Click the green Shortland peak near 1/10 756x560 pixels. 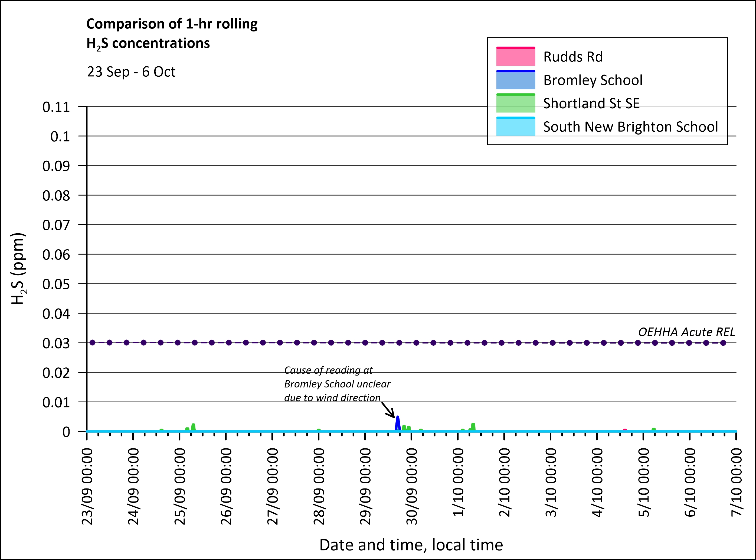473,427
